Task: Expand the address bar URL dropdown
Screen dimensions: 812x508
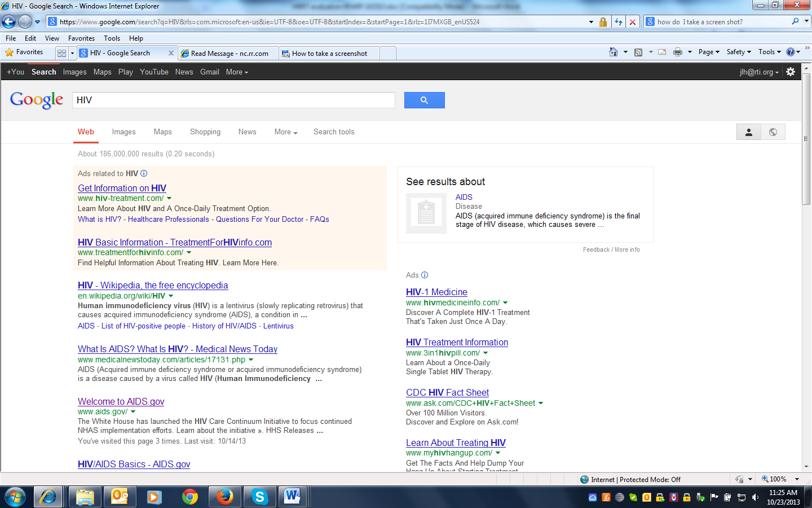Action: (591, 22)
